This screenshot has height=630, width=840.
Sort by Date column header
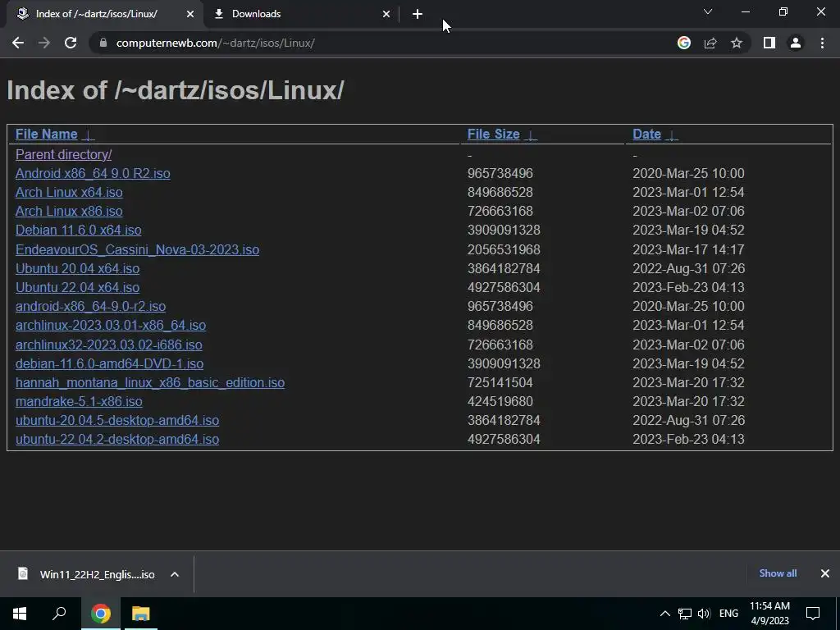tap(646, 134)
